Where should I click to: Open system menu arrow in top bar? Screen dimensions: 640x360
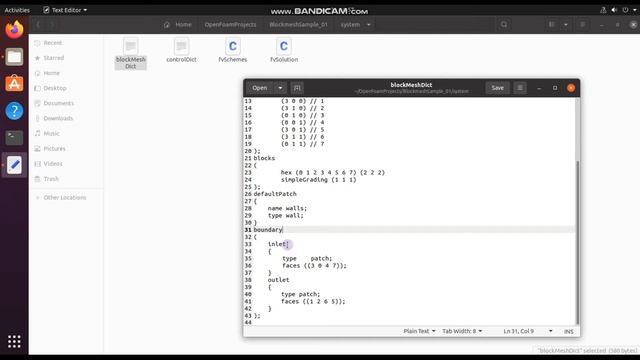(634, 10)
